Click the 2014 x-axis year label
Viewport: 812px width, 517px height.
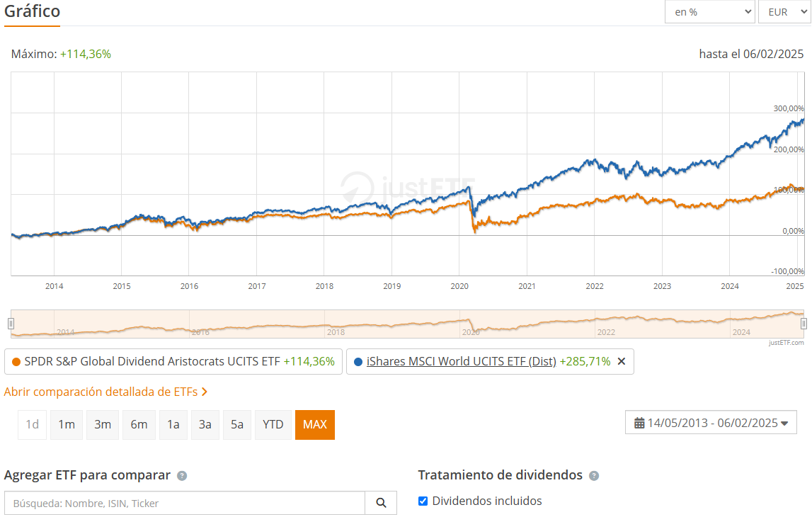click(x=55, y=286)
